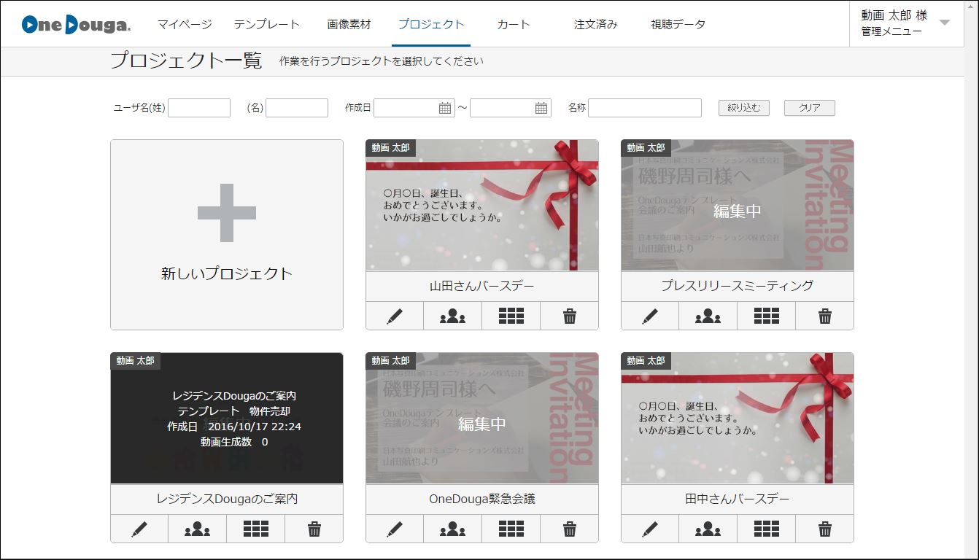The image size is (979, 560).
Task: View 注文済み tab
Action: pos(596,24)
